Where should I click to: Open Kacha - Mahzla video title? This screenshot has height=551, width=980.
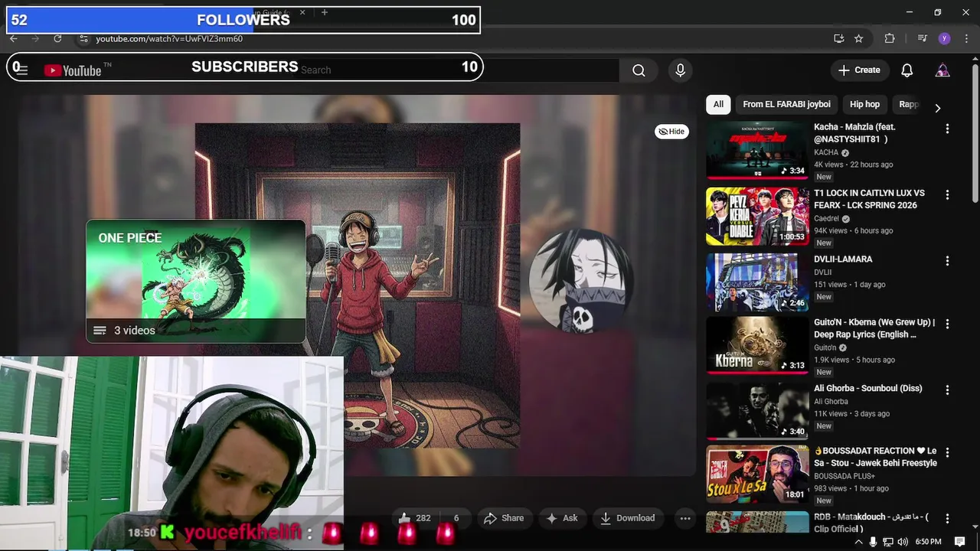point(854,133)
